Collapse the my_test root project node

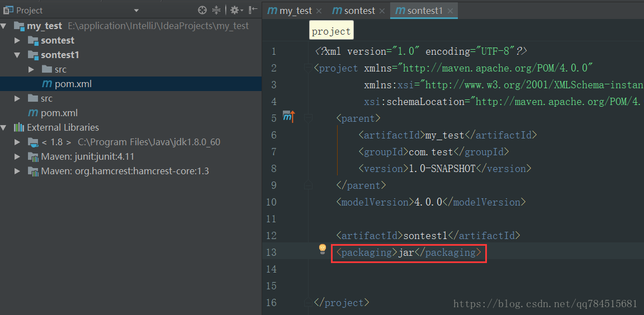(4, 26)
